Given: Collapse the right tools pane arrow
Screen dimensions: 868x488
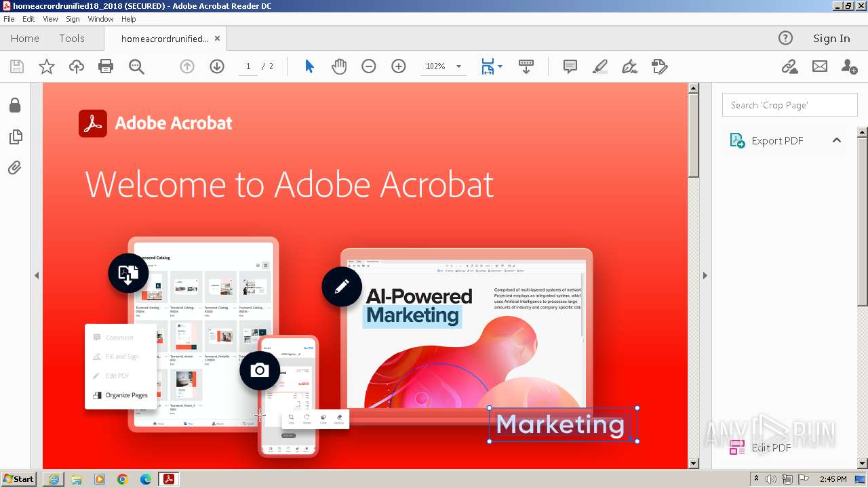Looking at the screenshot, I should click(x=705, y=275).
